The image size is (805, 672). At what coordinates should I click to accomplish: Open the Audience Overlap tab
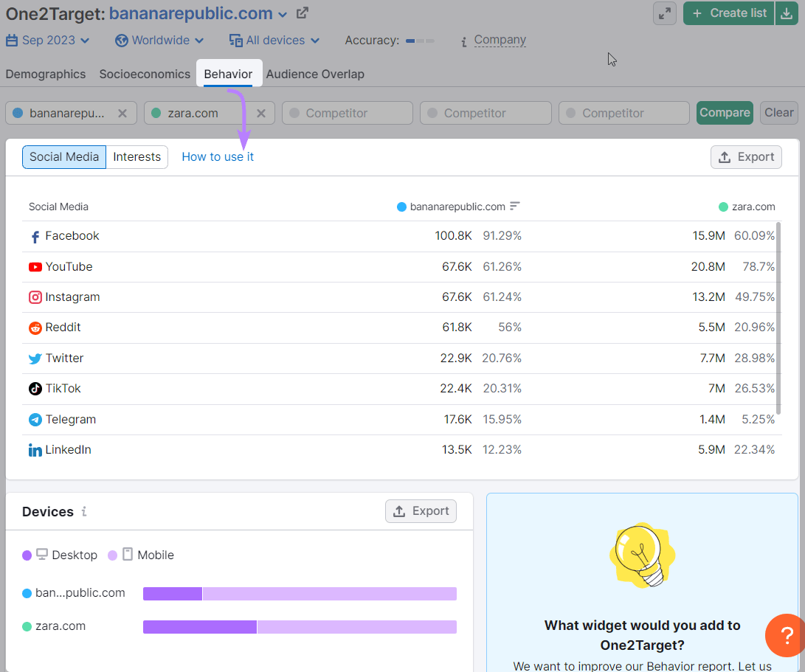coord(315,74)
